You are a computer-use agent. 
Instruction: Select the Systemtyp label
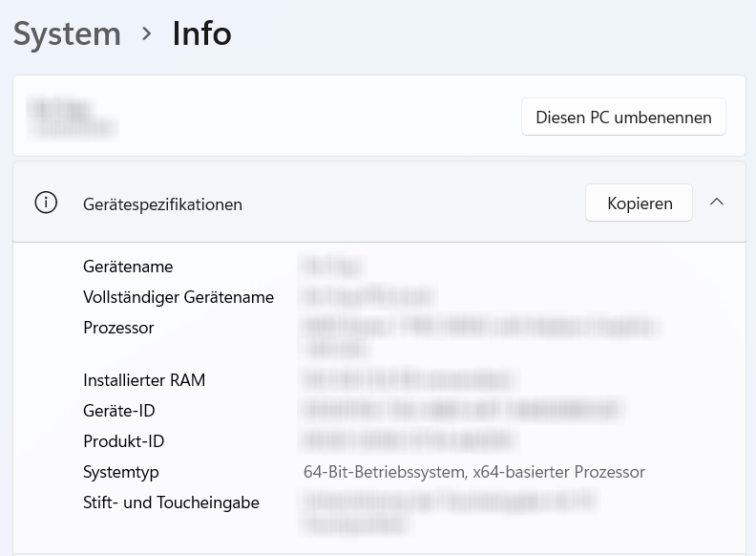[121, 472]
